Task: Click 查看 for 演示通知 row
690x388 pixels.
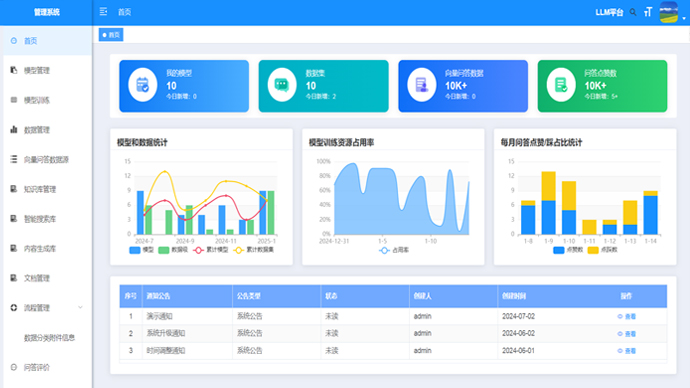Action: coord(627,316)
